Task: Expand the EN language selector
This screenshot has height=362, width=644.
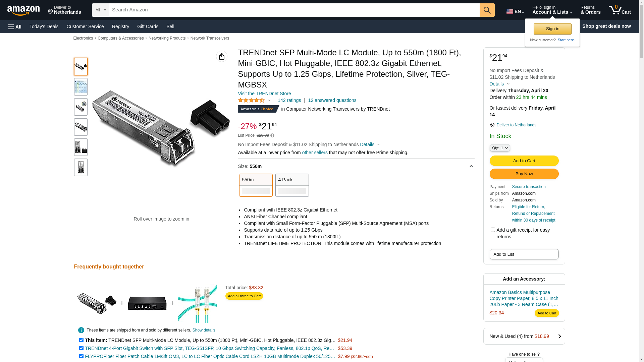Action: (x=515, y=11)
